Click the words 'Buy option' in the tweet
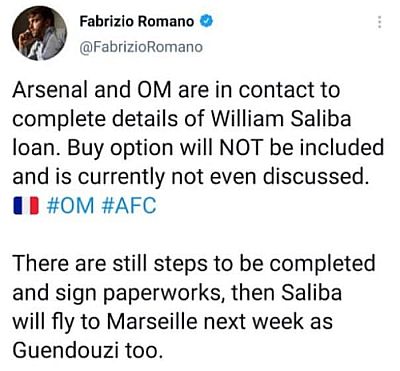 [120, 148]
